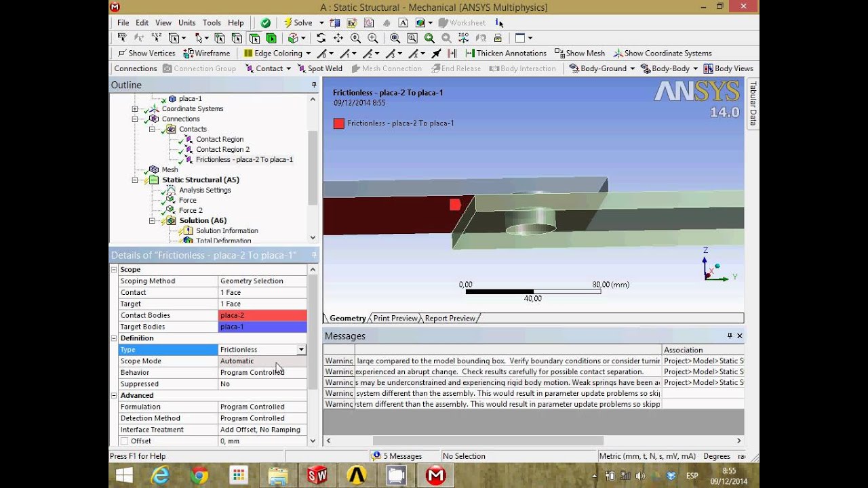Expand the Coordinate Systems tree node
The height and width of the screenshot is (488, 868).
[x=135, y=109]
